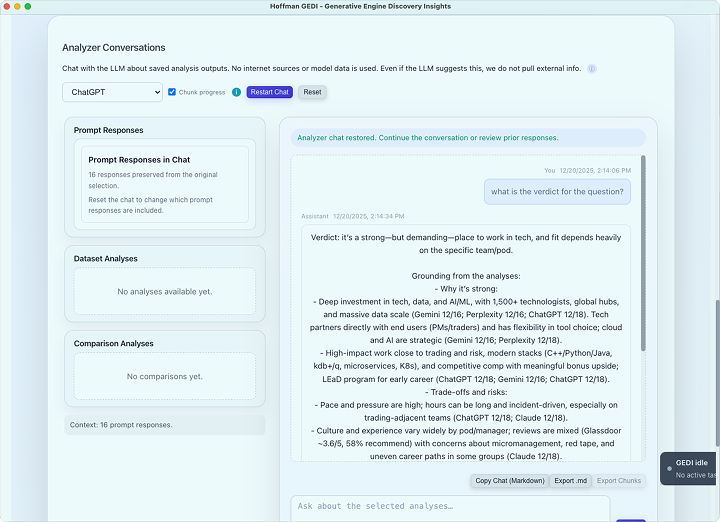Click the '- Why it's strong:' line
The width and height of the screenshot is (720, 522).
tap(466, 289)
